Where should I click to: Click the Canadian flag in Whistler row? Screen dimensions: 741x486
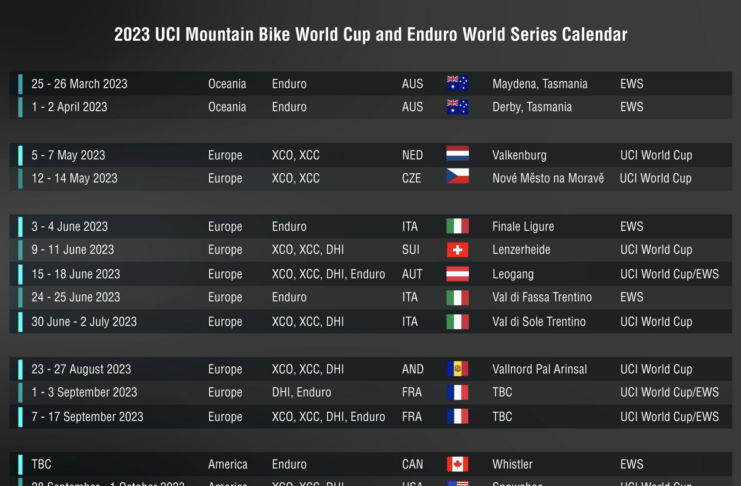pyautogui.click(x=457, y=464)
